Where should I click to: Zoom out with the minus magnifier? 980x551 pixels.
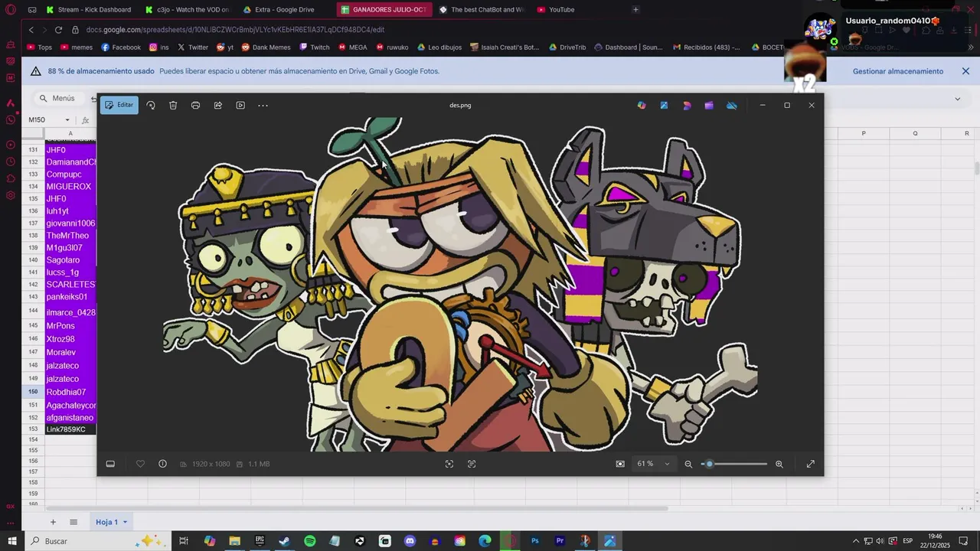click(688, 464)
